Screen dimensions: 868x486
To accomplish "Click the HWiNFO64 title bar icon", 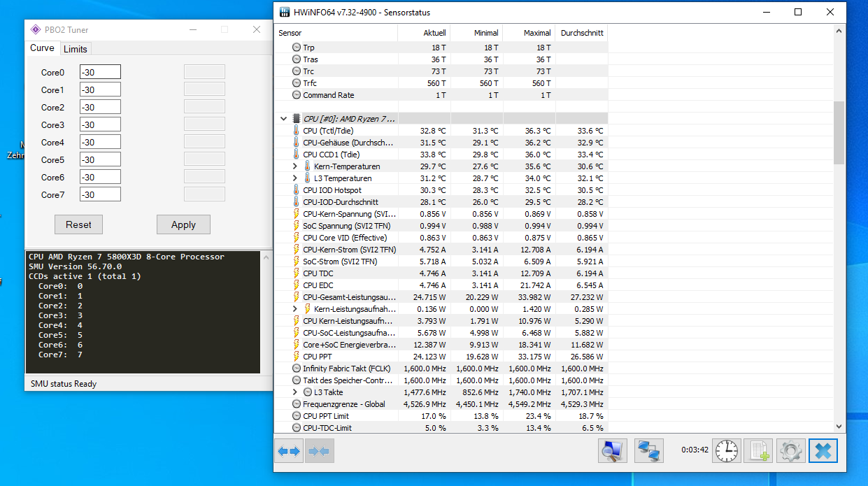I will [284, 13].
